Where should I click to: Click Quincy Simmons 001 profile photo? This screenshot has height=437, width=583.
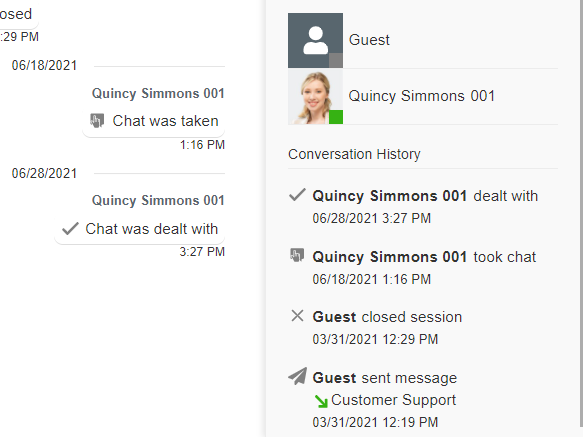tap(315, 96)
